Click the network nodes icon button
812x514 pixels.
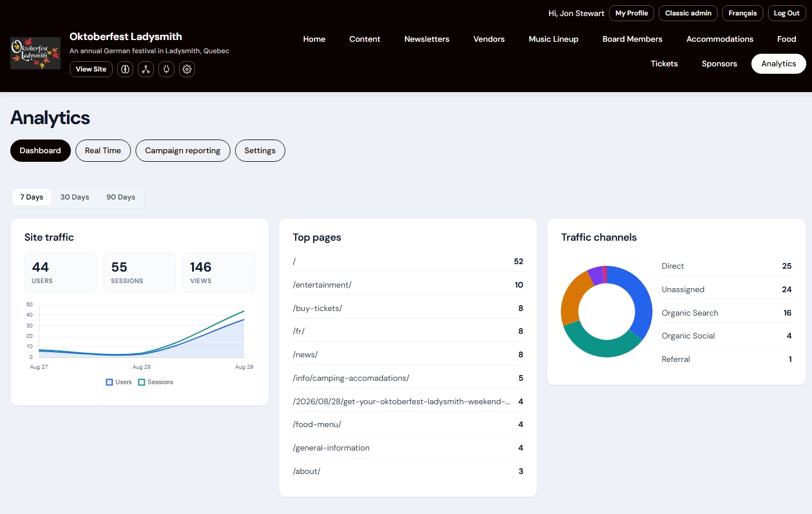click(146, 69)
